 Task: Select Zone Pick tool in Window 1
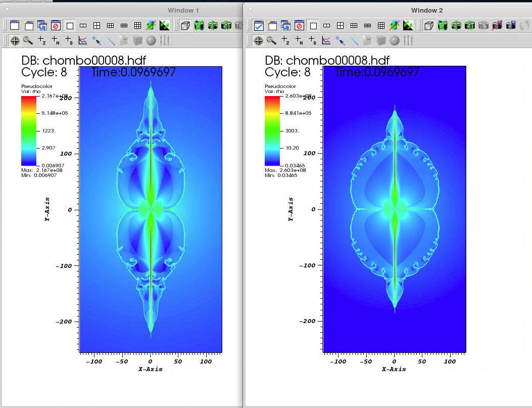point(42,41)
